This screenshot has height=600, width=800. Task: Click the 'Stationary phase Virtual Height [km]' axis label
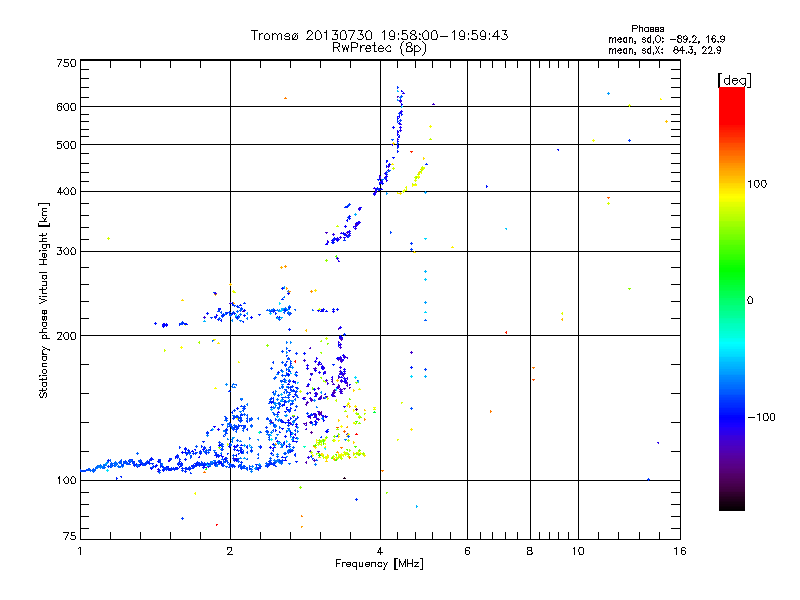44,301
